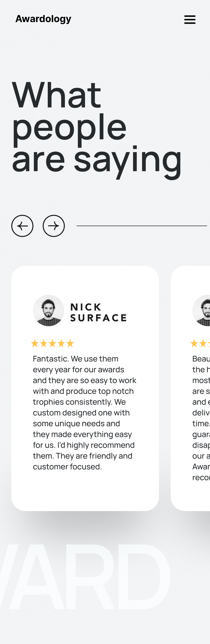Click the first gold star in Nick's rating
This screenshot has width=210, height=644.
tap(35, 343)
